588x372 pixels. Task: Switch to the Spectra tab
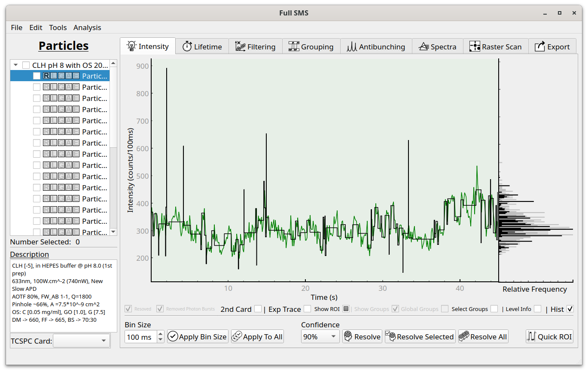click(x=437, y=47)
